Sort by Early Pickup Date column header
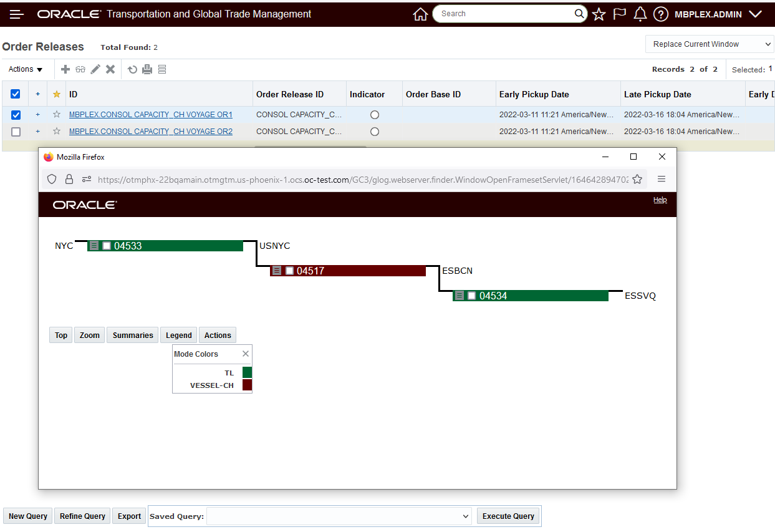The height and width of the screenshot is (532, 775). click(534, 94)
